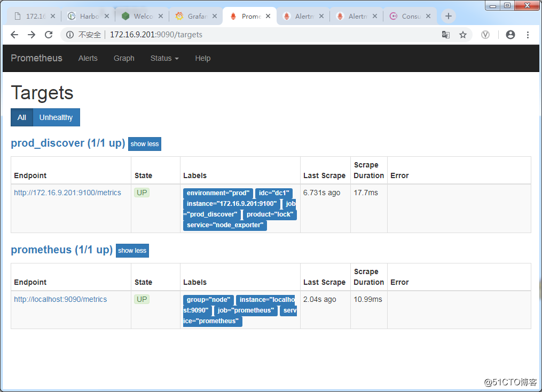Open the Chrome three-dot menu
This screenshot has height=392, width=542.
528,35
